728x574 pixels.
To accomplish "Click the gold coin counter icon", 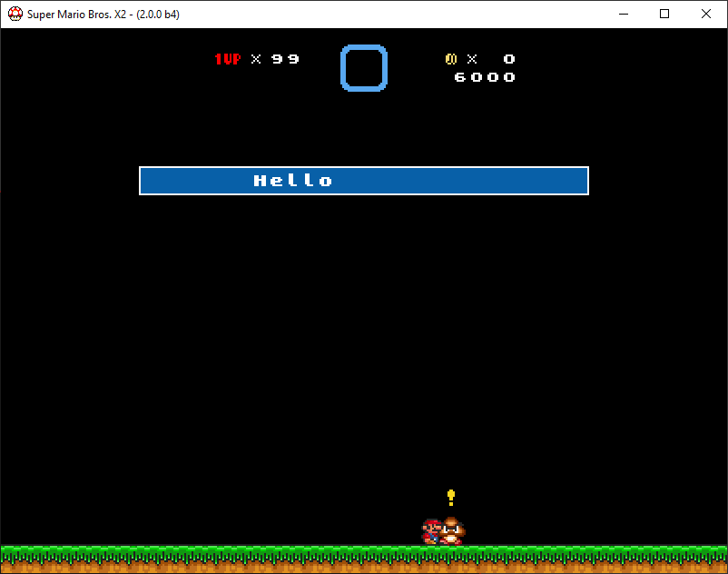I will pyautogui.click(x=451, y=59).
